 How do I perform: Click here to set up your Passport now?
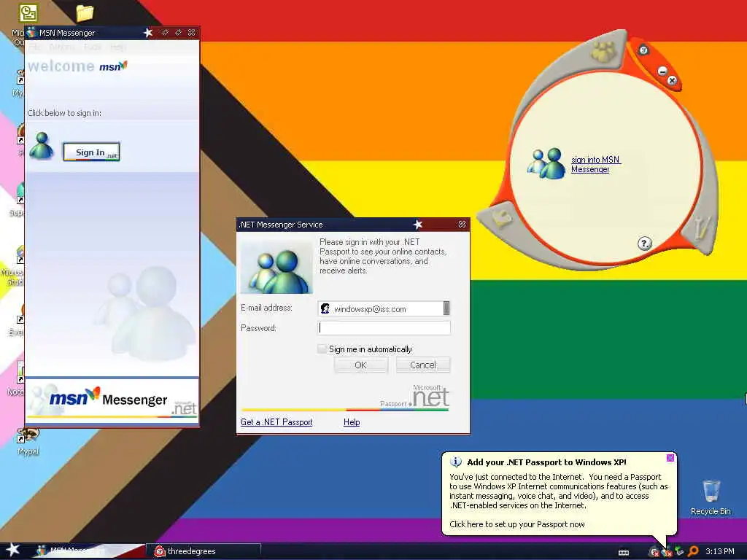click(x=517, y=524)
